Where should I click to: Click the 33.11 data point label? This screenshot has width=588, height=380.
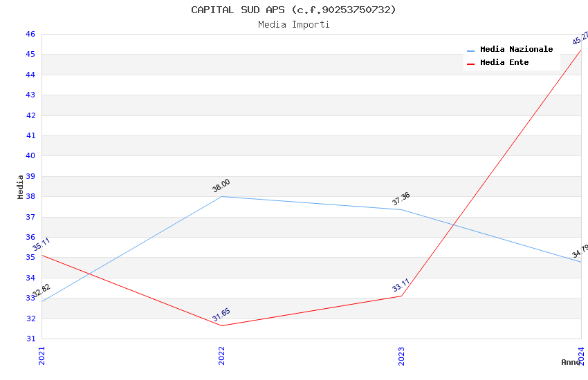401,285
